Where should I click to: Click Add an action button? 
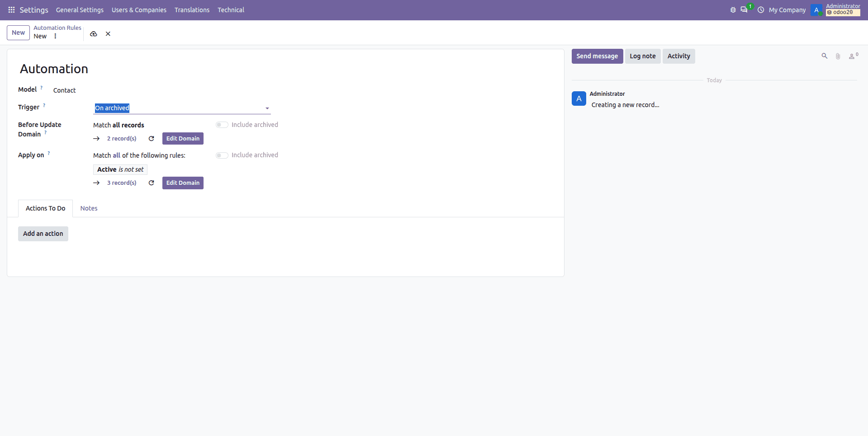tap(43, 234)
